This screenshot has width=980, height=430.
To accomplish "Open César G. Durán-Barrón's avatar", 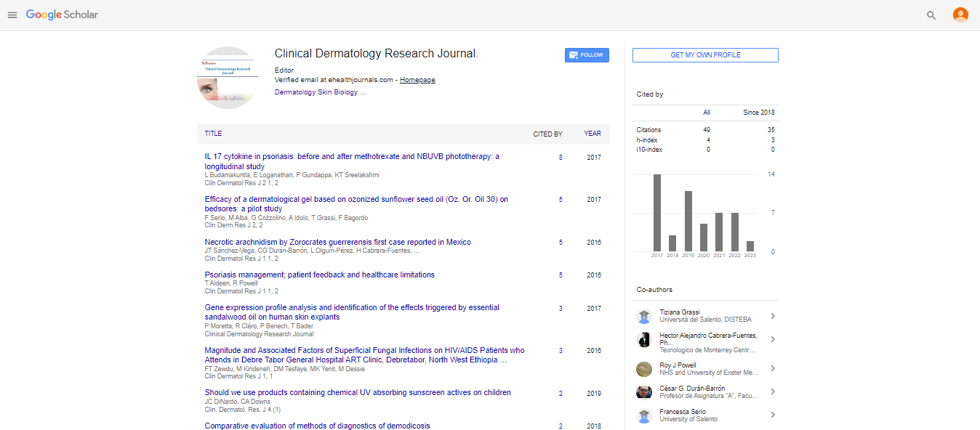I will tap(644, 392).
